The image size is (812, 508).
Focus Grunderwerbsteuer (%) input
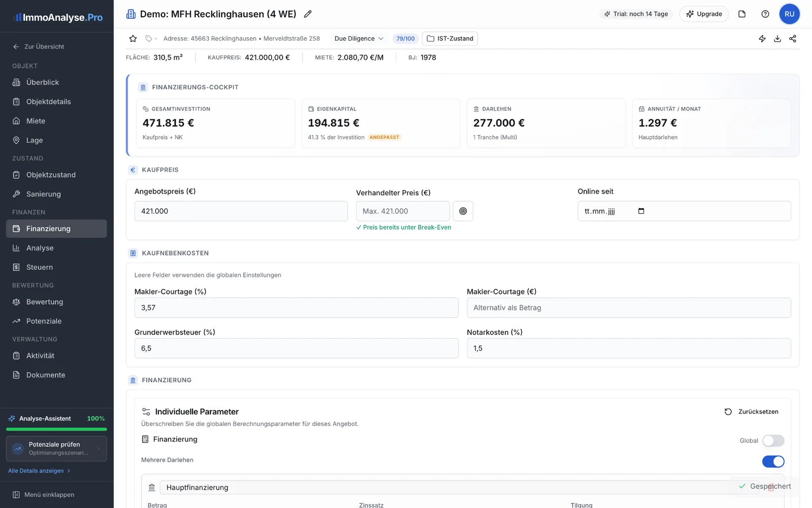[296, 348]
